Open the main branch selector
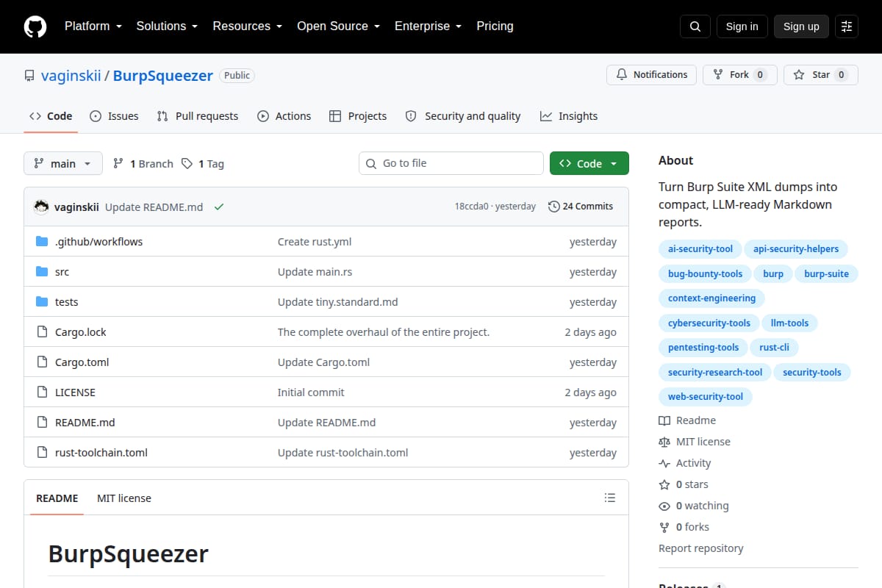This screenshot has width=882, height=588. coord(63,163)
